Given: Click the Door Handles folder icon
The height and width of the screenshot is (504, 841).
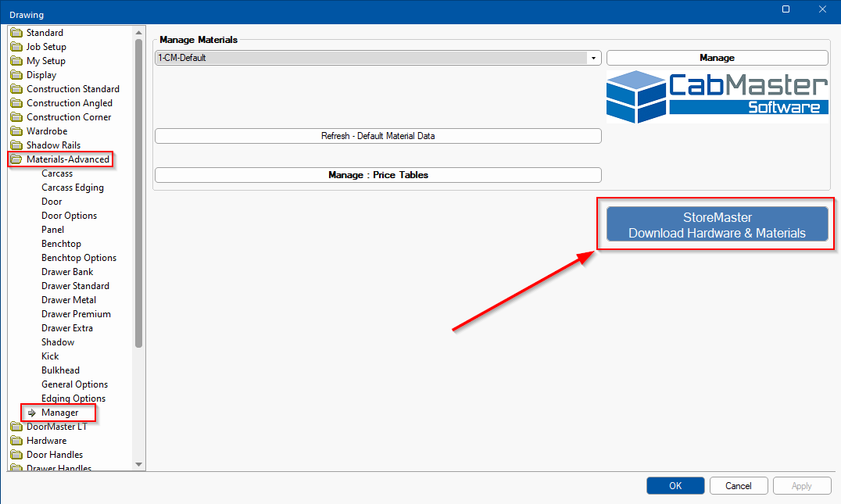Looking at the screenshot, I should point(16,455).
